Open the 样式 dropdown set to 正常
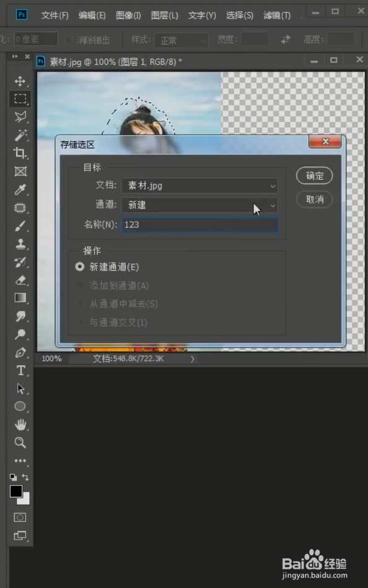This screenshot has height=588, width=368. 181,40
